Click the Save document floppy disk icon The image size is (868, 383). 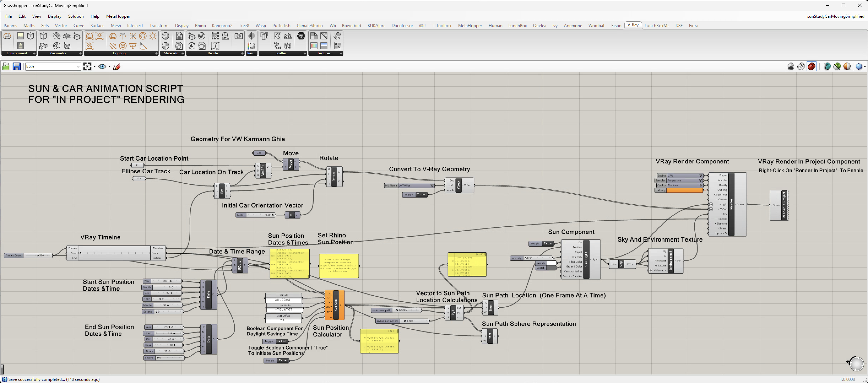17,66
